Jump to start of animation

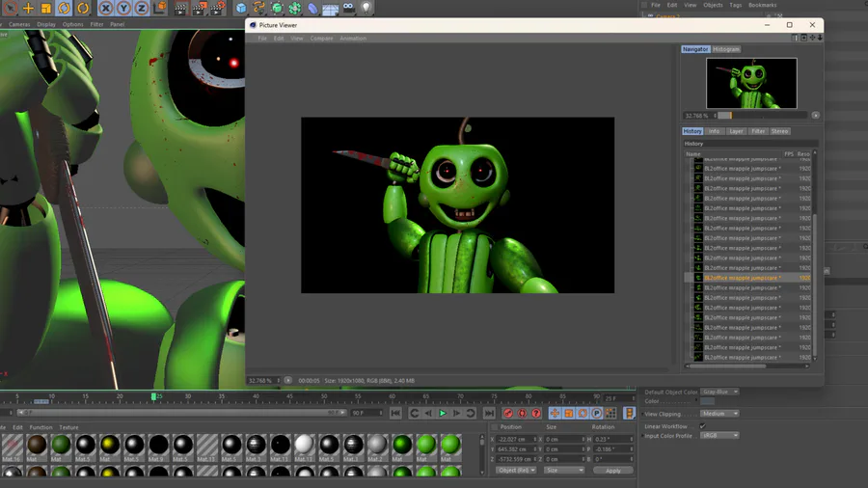coord(395,414)
